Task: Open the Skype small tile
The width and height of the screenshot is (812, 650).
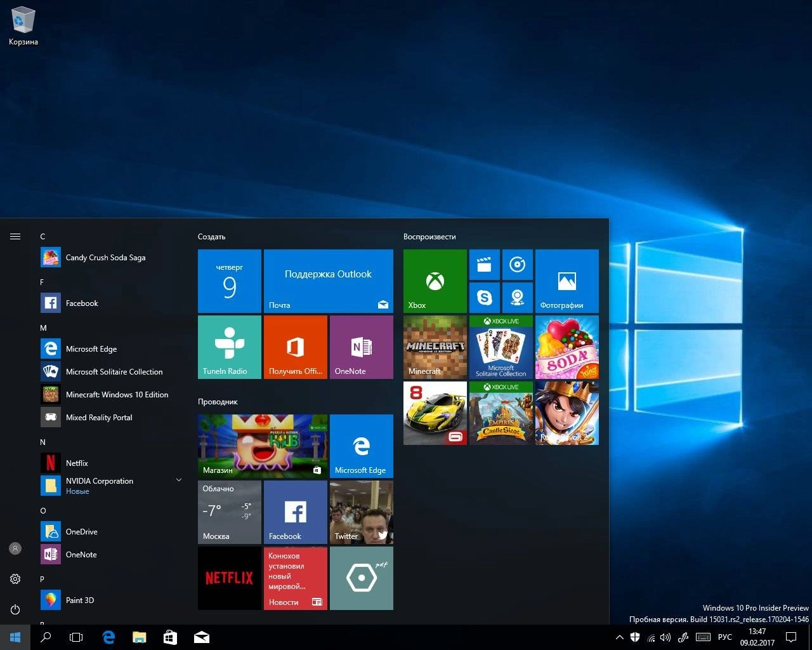Action: pos(485,298)
